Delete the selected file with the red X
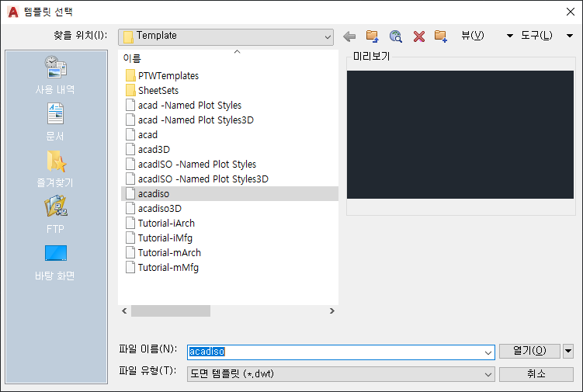Viewport: 583px width, 392px height. (418, 36)
